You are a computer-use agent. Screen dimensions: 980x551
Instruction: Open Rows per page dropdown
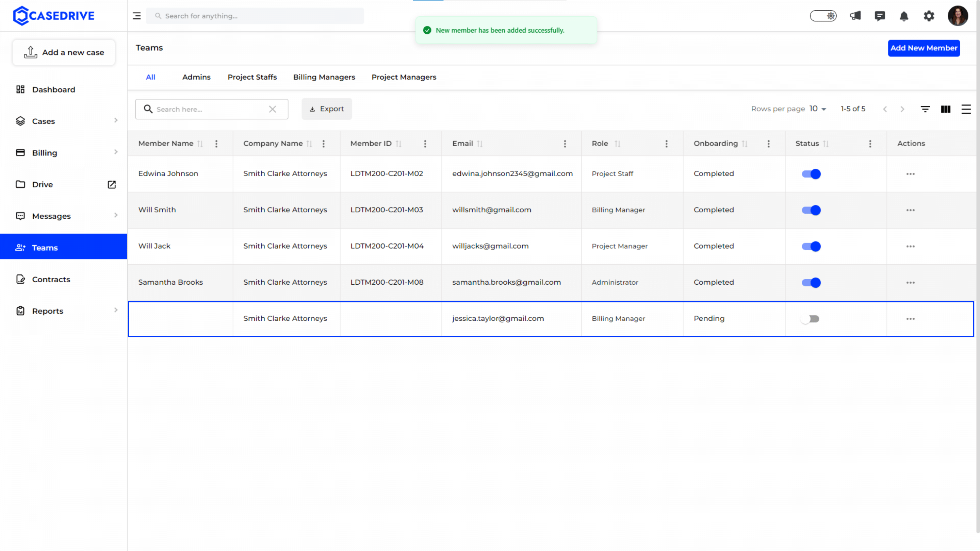818,109
